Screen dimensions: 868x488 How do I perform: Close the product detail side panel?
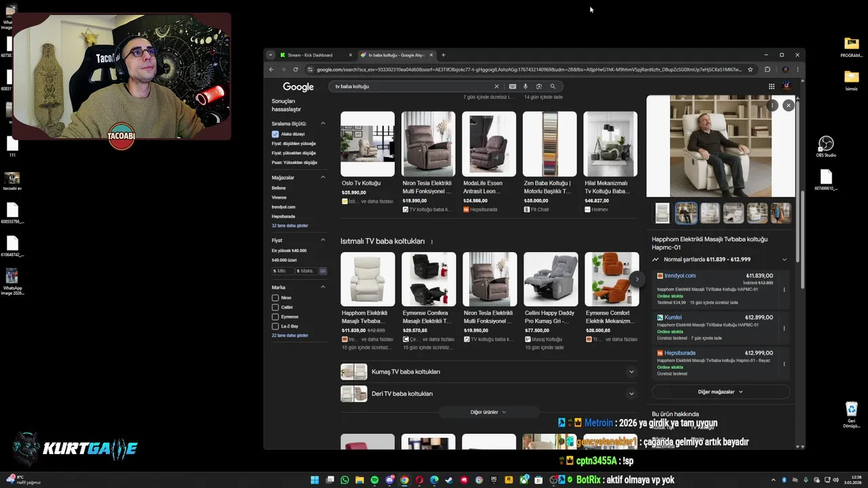click(x=788, y=105)
